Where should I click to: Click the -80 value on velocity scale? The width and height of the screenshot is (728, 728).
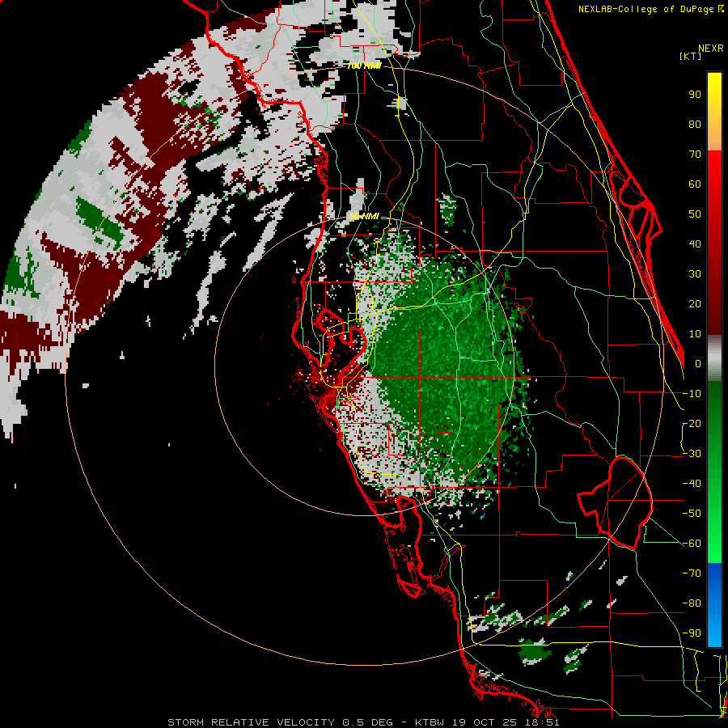pos(692,603)
